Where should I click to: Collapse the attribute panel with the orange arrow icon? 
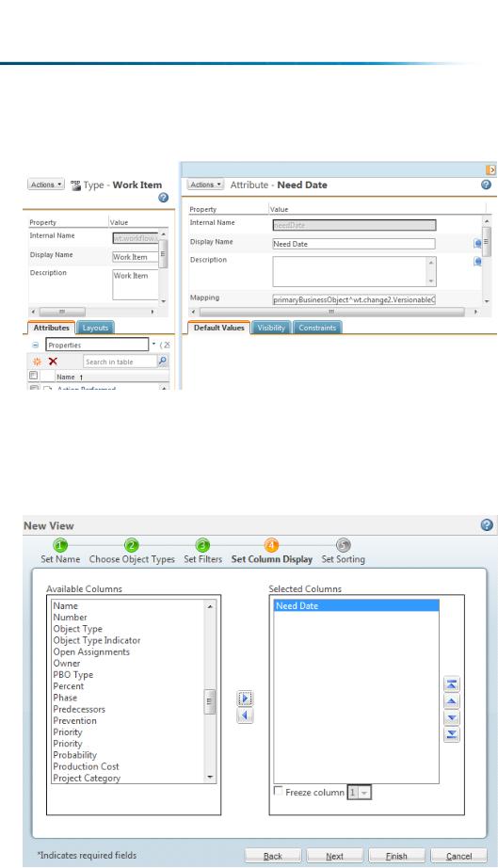point(490,170)
